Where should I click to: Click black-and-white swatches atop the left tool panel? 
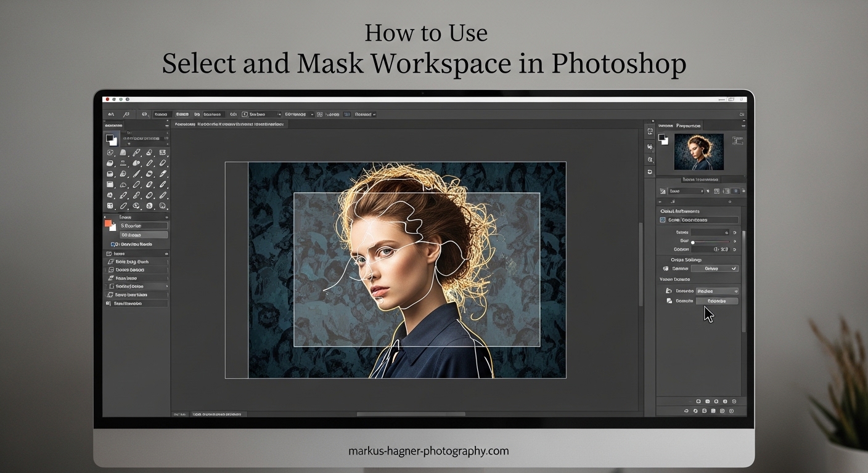pyautogui.click(x=111, y=140)
